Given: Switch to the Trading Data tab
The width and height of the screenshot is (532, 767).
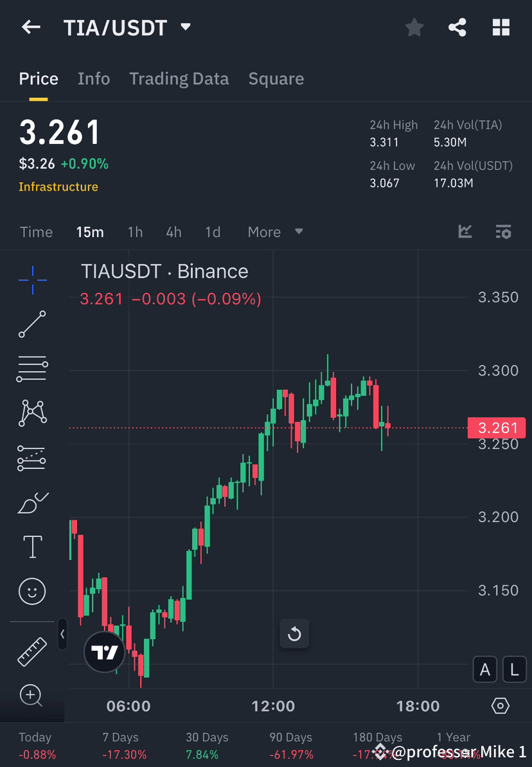Looking at the screenshot, I should tap(179, 78).
